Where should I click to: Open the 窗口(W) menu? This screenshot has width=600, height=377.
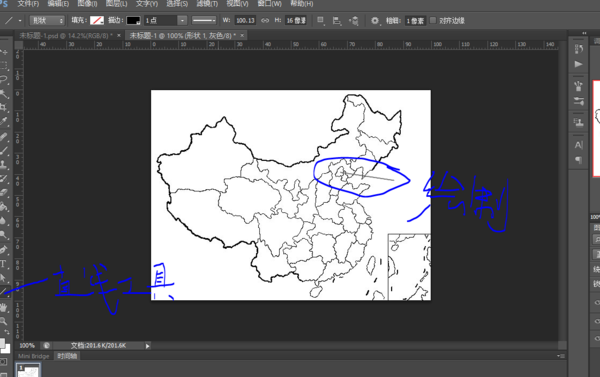269,4
